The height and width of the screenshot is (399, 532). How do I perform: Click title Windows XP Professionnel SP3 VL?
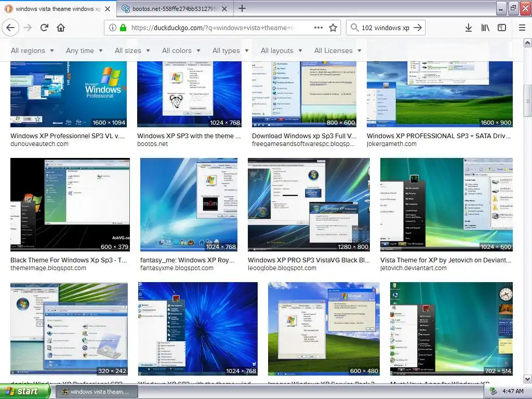pos(68,136)
